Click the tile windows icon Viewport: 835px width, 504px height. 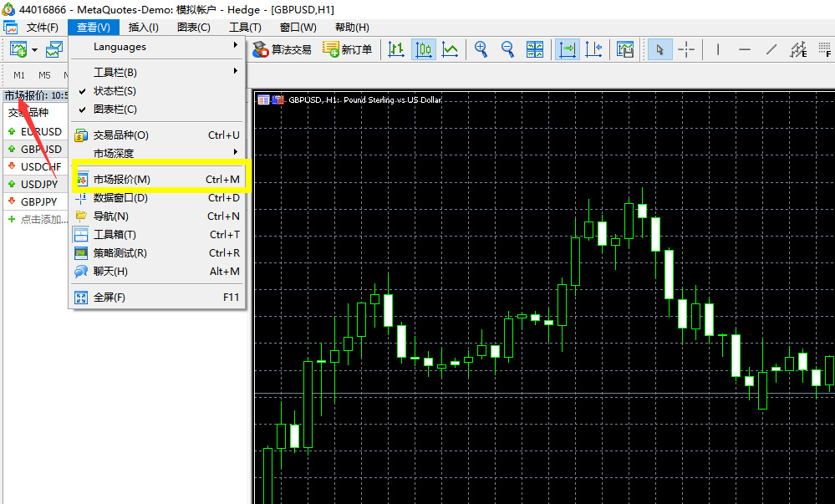click(535, 49)
